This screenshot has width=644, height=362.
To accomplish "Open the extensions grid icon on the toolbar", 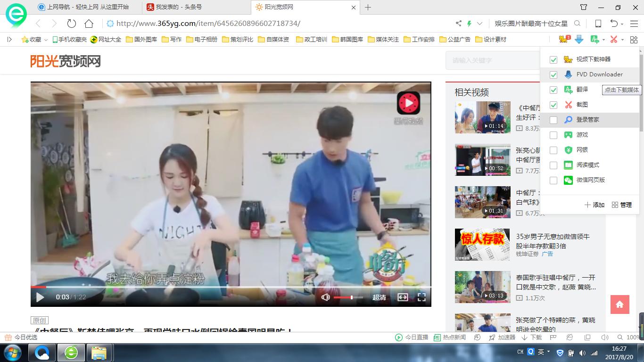I will pyautogui.click(x=634, y=40).
